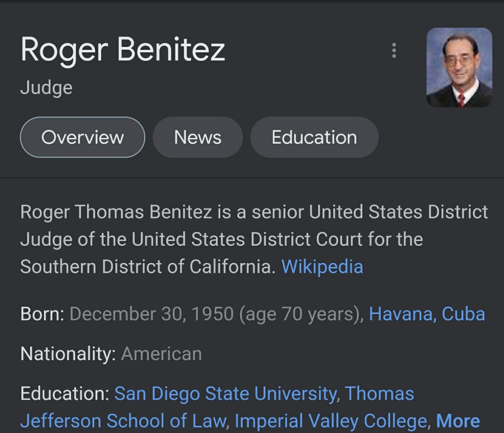Open the Havana, Cuba birthplace link
Image resolution: width=504 pixels, height=433 pixels.
point(427,314)
